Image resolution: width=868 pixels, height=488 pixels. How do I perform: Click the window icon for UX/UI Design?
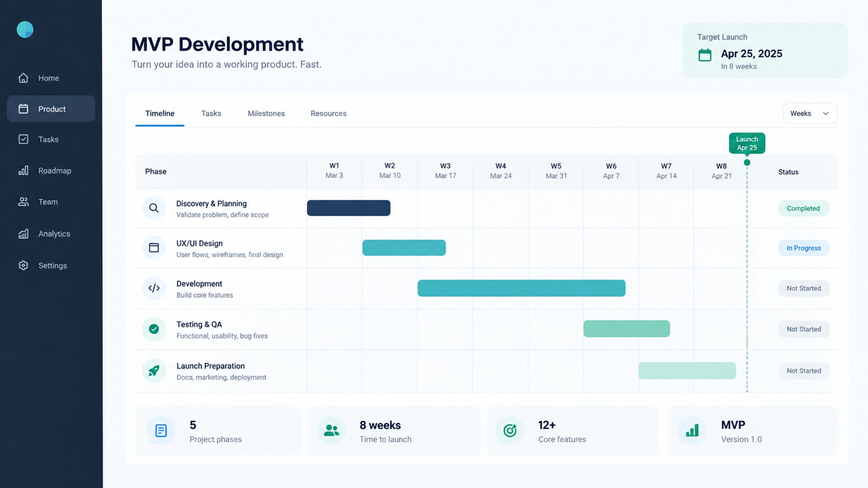coord(154,248)
